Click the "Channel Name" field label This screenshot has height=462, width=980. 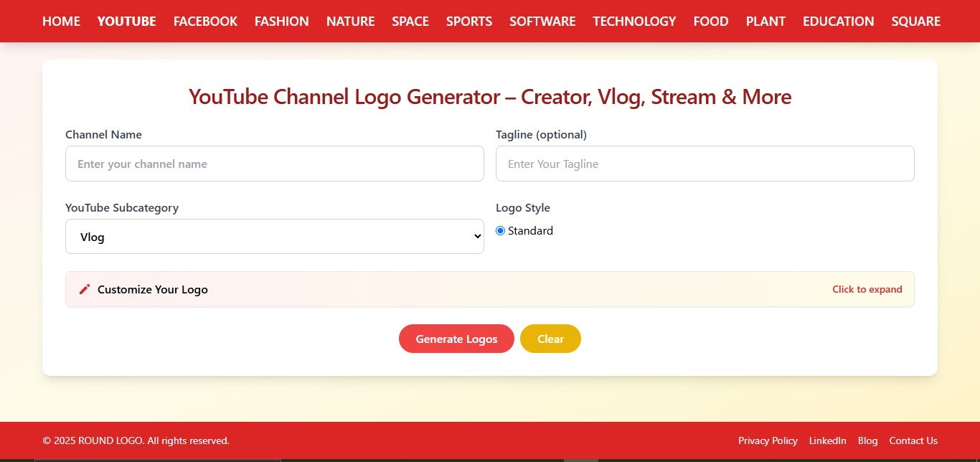(x=103, y=134)
